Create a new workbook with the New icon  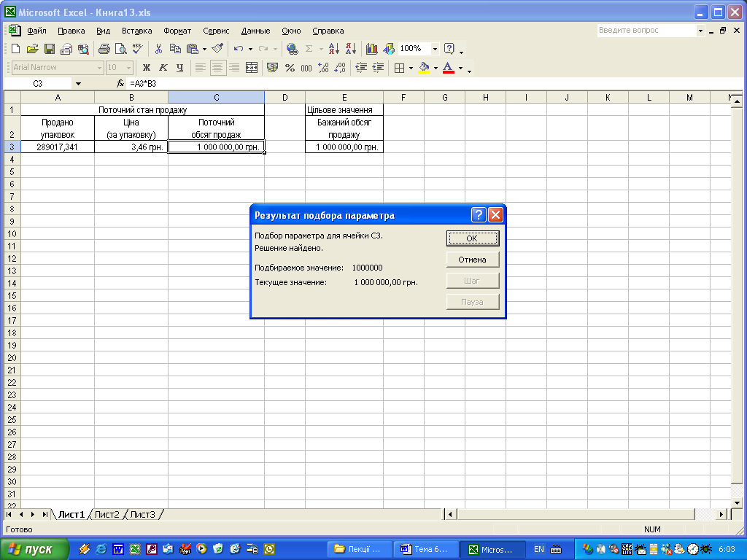pos(15,49)
